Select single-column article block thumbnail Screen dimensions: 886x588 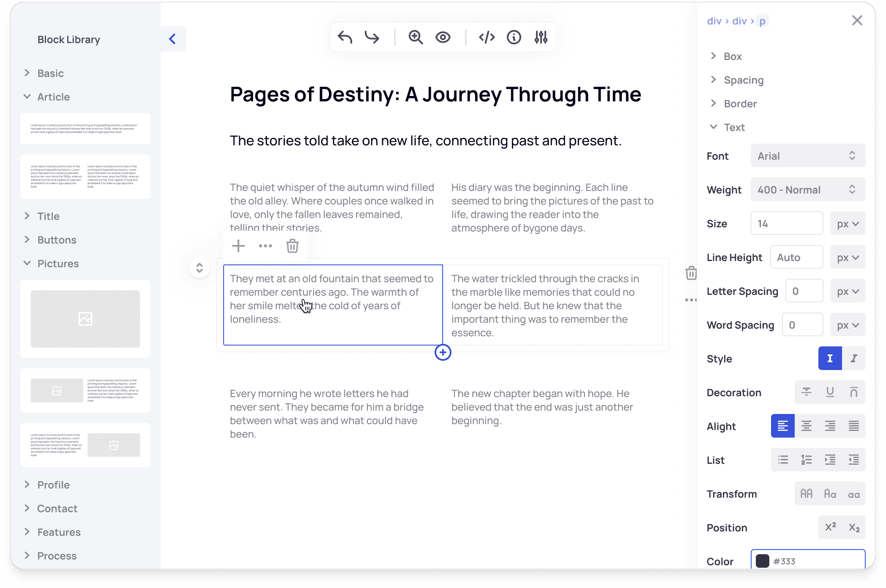click(x=85, y=129)
